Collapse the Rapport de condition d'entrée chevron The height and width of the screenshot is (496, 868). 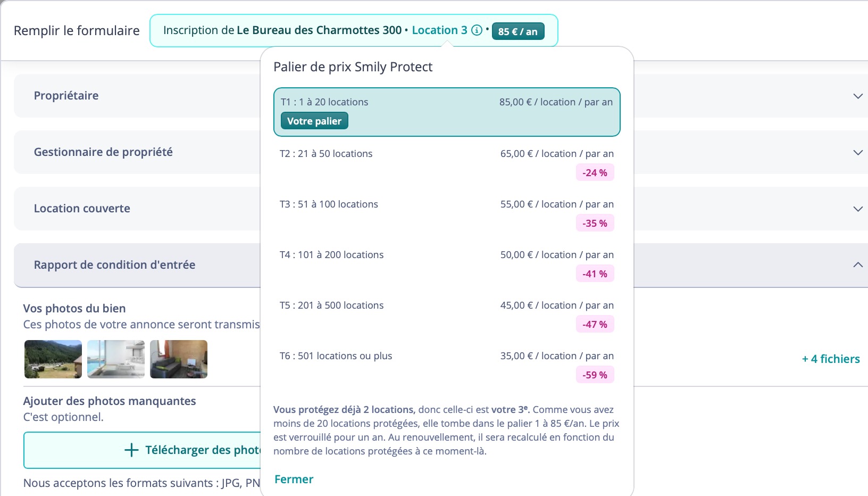[857, 265]
